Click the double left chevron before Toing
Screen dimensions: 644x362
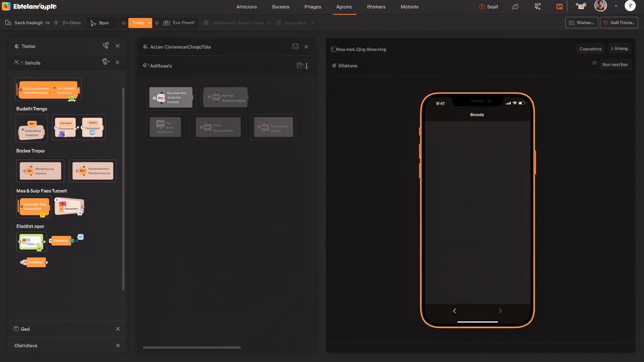(x=124, y=23)
